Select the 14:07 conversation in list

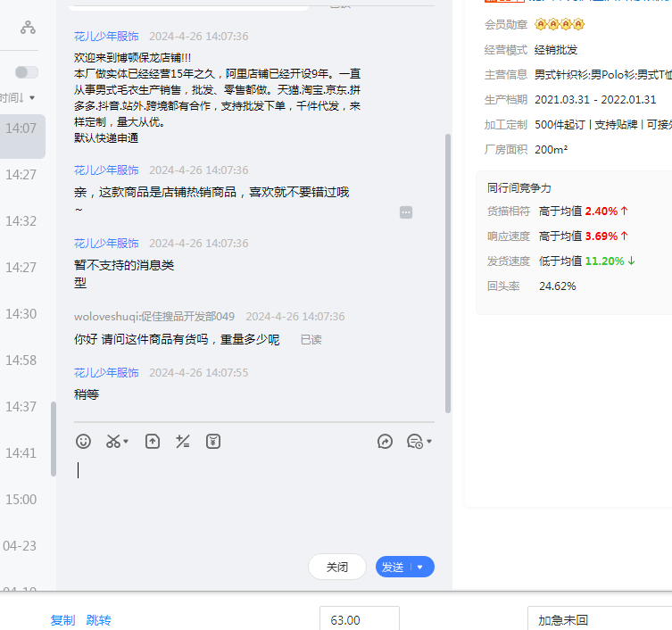[x=21, y=128]
